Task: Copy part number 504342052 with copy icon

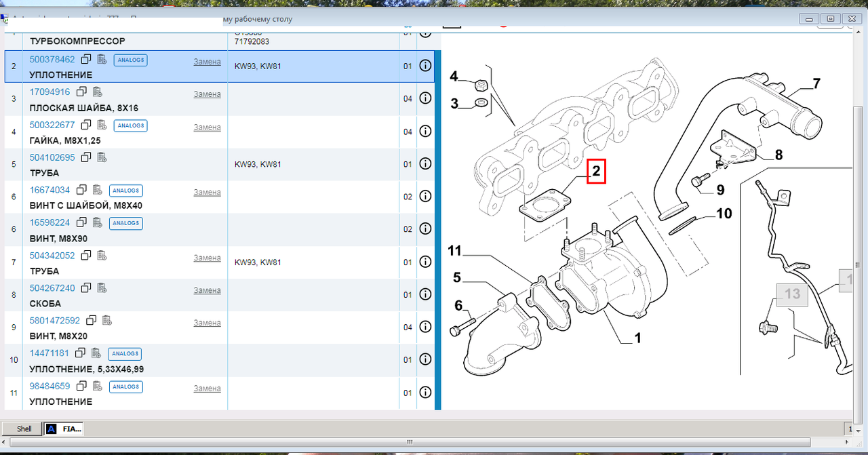Action: coord(86,255)
